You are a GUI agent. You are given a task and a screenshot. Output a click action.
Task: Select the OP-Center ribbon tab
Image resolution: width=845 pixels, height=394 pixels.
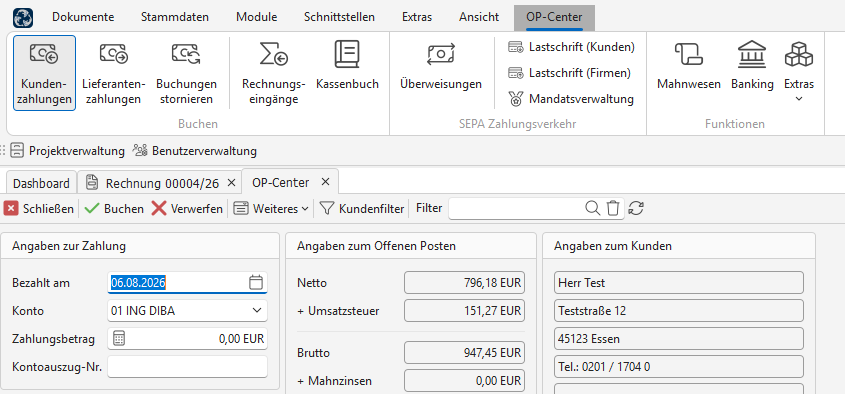[554, 17]
